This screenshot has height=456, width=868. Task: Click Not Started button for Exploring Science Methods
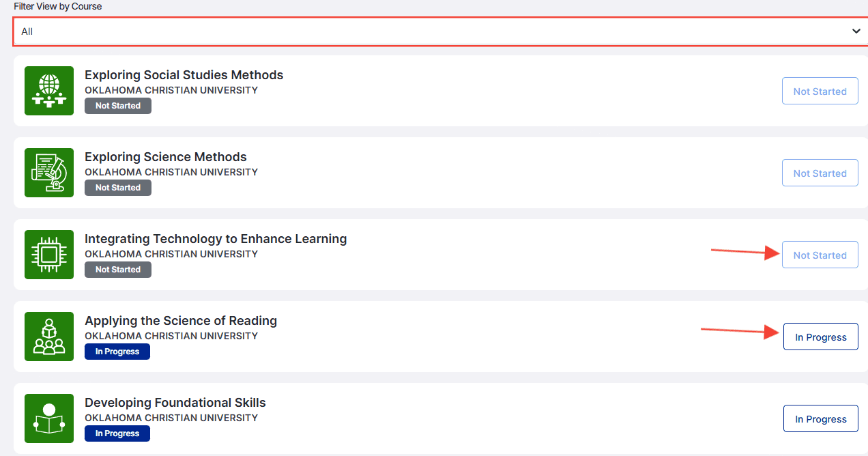point(820,173)
